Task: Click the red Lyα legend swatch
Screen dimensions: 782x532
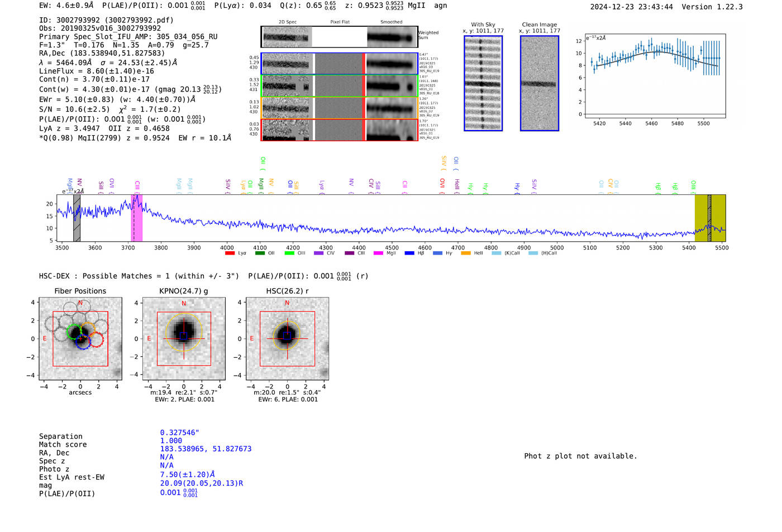Action: click(x=230, y=253)
